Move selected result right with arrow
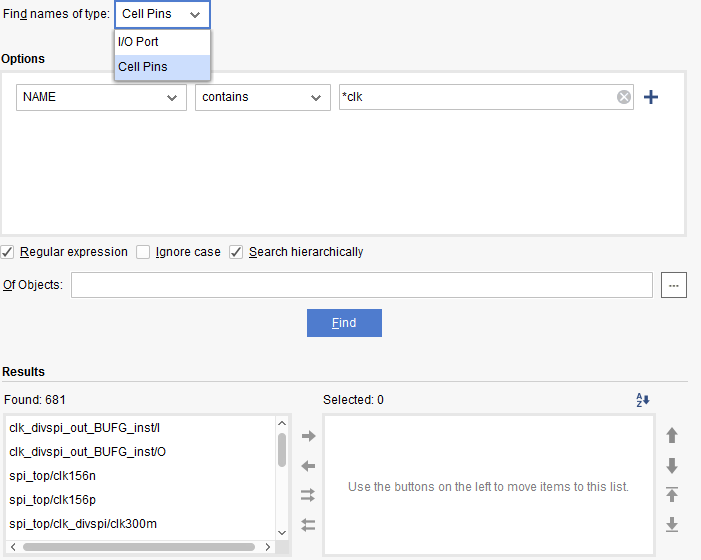 pos(308,436)
